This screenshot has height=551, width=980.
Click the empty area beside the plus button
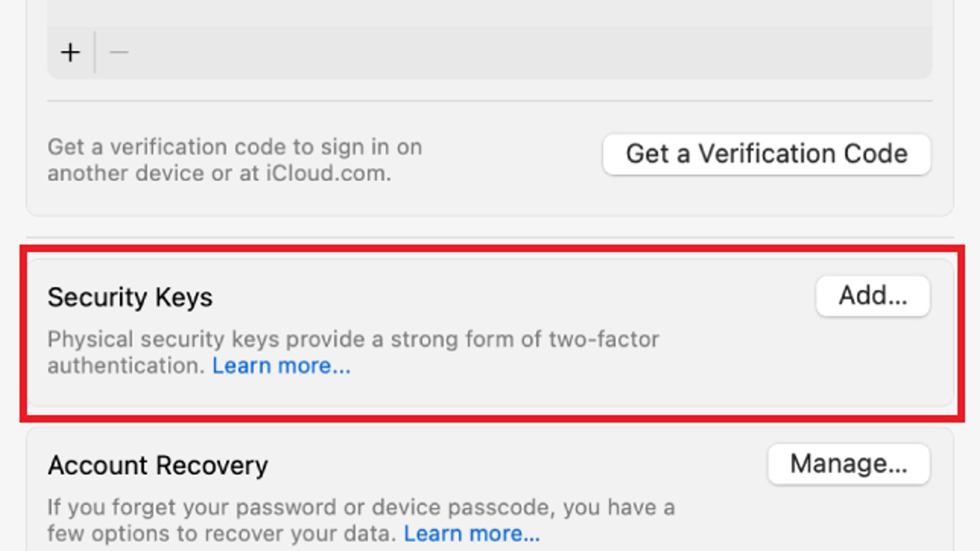click(367, 51)
